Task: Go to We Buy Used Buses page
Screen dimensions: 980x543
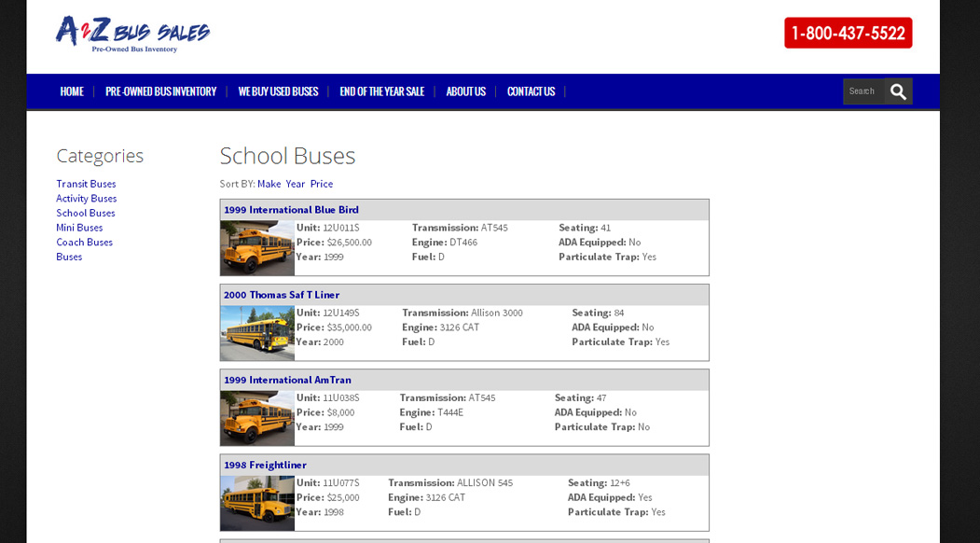Action: [278, 91]
